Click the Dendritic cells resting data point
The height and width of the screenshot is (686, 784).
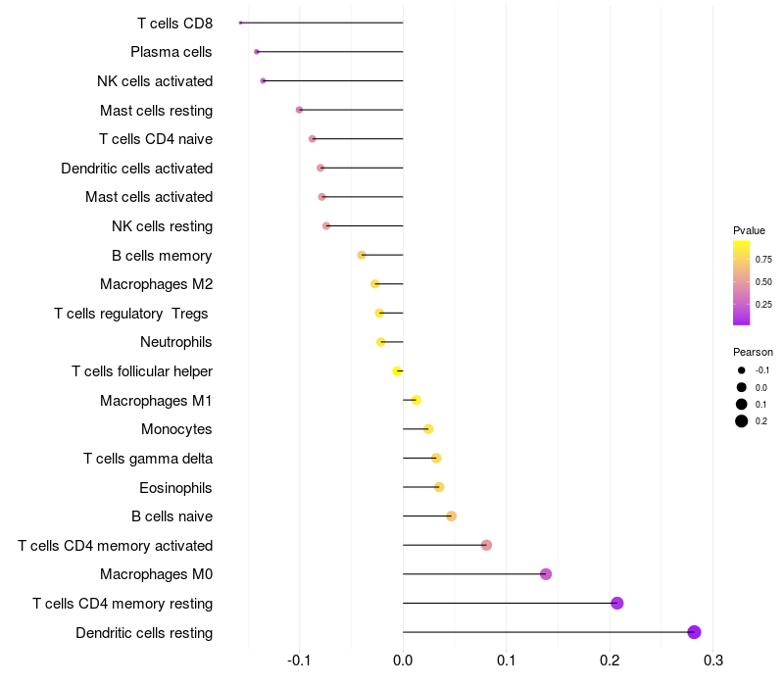pyautogui.click(x=695, y=632)
